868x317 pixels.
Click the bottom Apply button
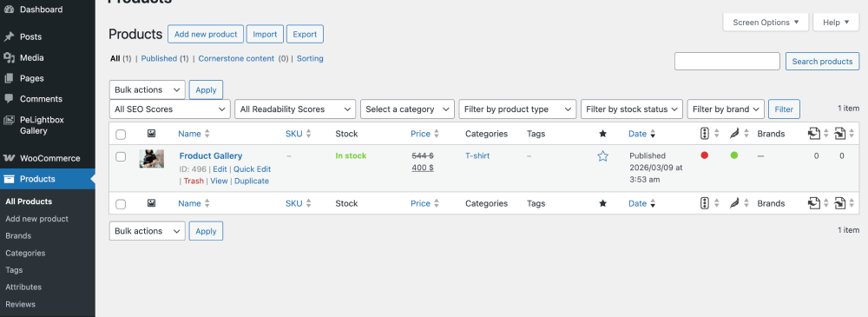[x=206, y=231]
